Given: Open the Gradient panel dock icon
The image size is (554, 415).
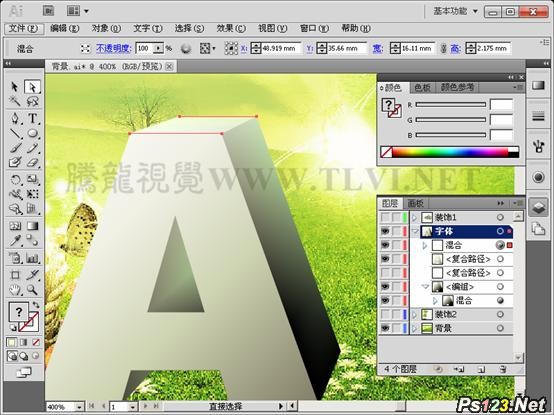Looking at the screenshot, I should point(538,85).
